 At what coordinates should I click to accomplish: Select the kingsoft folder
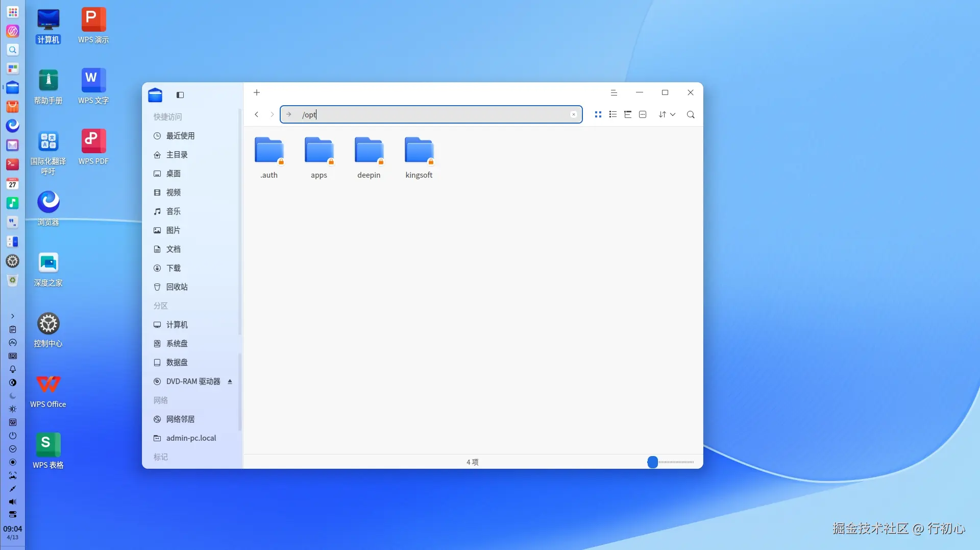point(419,157)
